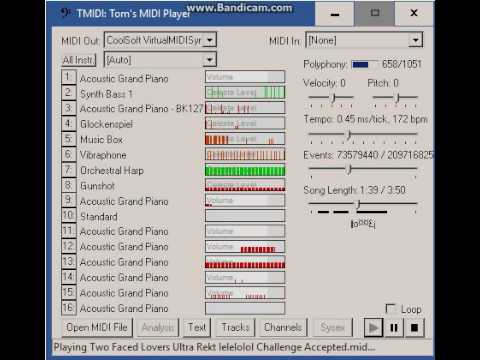Viewport: 480px width, 360px height.
Task: Open the MIDI In device dropdown
Action: [x=415, y=40]
